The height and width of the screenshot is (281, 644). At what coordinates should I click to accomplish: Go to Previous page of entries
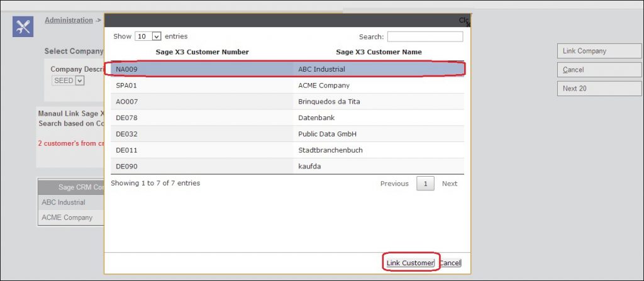pos(394,184)
